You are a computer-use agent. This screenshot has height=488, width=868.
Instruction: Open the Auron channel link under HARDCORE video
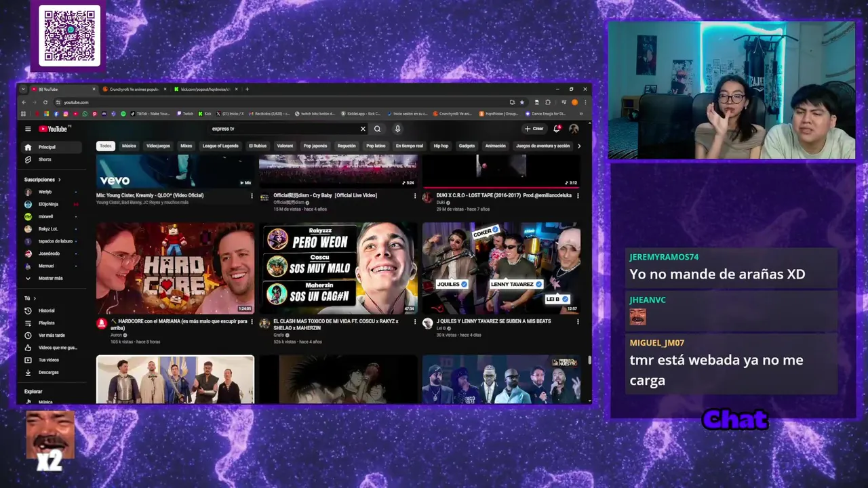pos(116,335)
